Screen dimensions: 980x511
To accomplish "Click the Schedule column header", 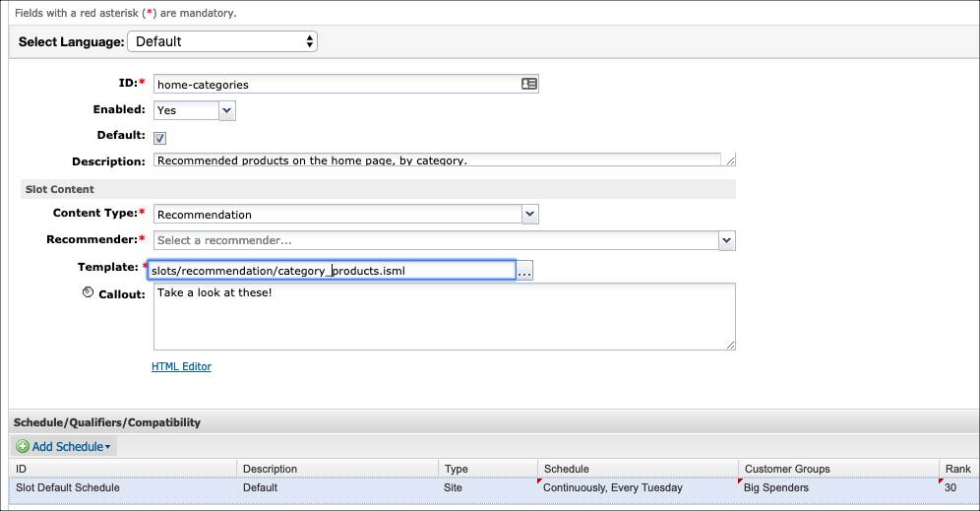I will click(x=639, y=469).
